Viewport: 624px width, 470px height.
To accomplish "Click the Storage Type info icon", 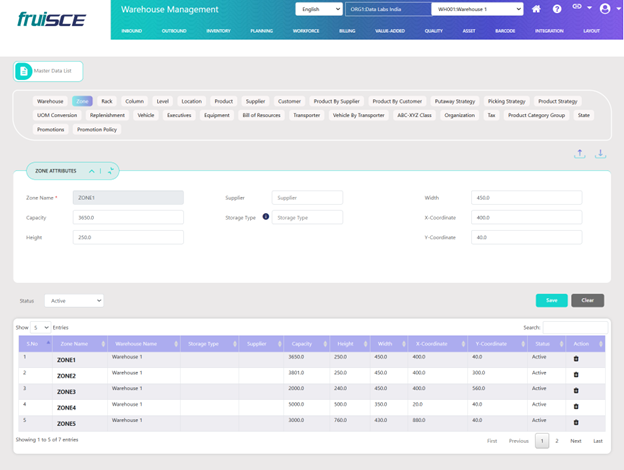I will (x=266, y=216).
